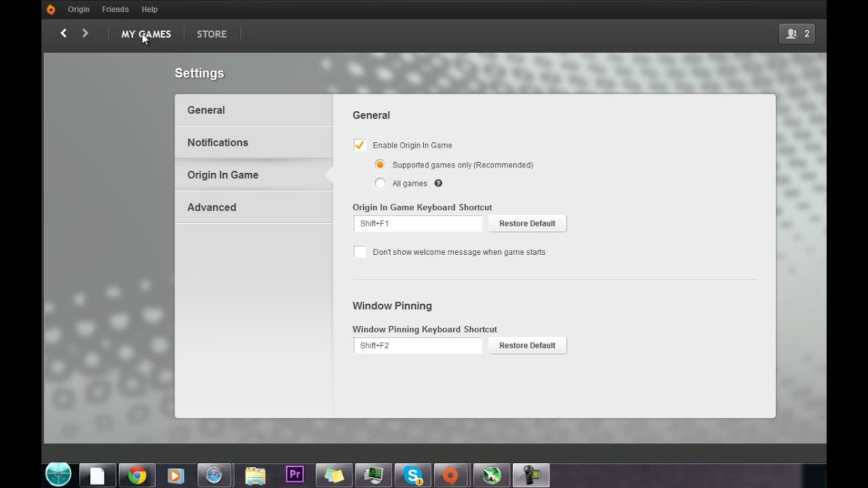Open Skype from the taskbar
The height and width of the screenshot is (488, 868).
(x=413, y=476)
